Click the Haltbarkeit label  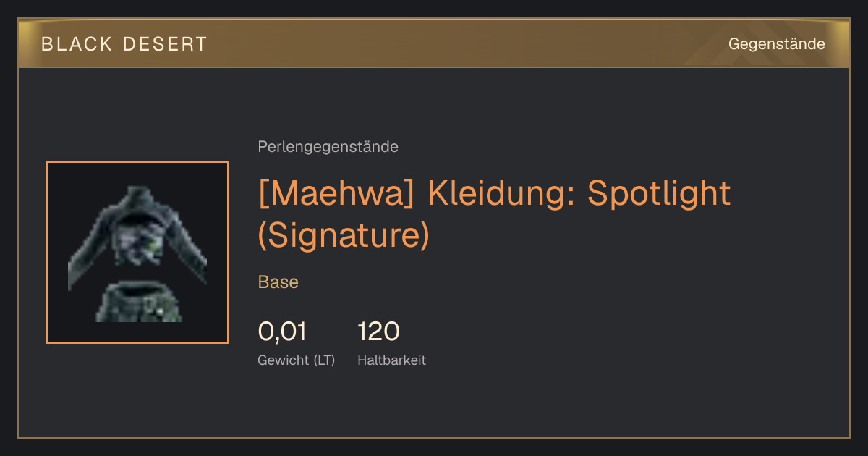click(392, 360)
